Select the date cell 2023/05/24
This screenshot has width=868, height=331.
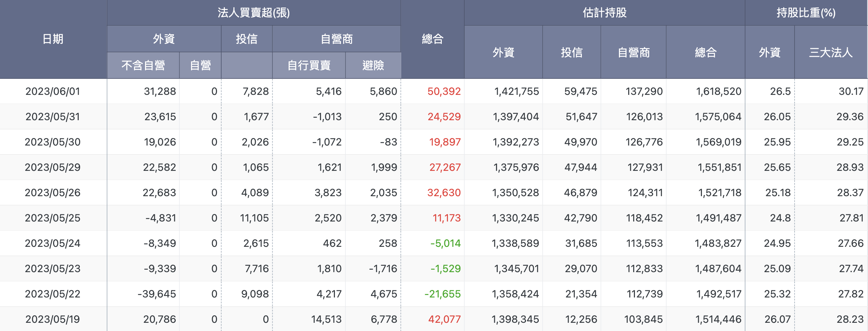pos(53,243)
